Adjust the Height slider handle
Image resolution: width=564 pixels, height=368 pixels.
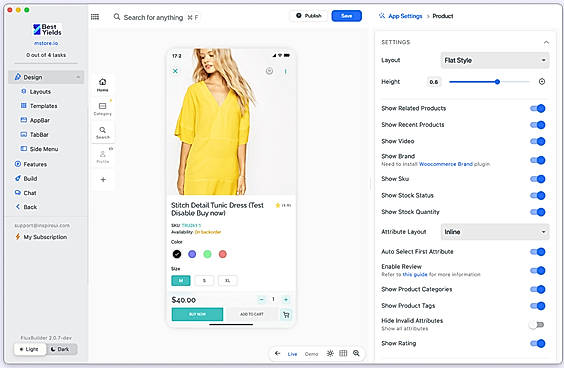(497, 82)
